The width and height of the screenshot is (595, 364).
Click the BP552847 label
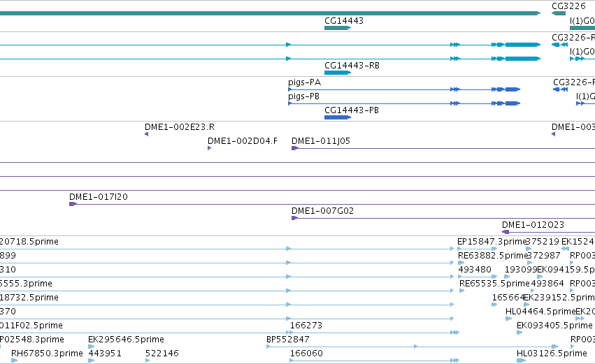[x=287, y=340]
